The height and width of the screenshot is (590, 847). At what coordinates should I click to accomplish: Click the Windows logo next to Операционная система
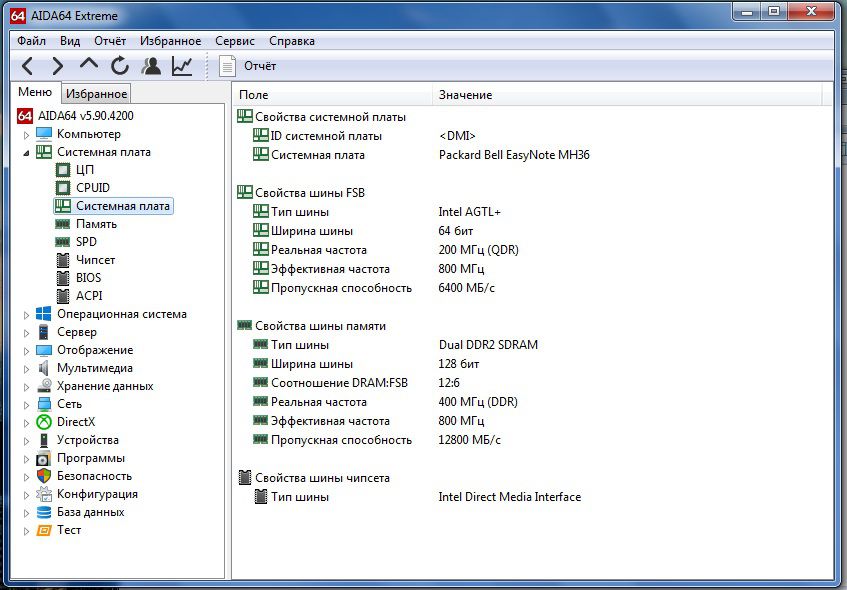coord(44,314)
